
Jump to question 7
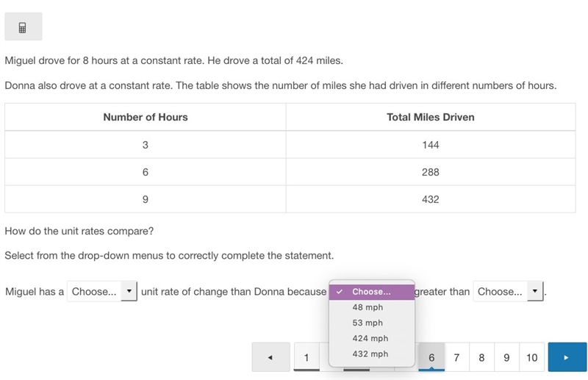click(456, 357)
